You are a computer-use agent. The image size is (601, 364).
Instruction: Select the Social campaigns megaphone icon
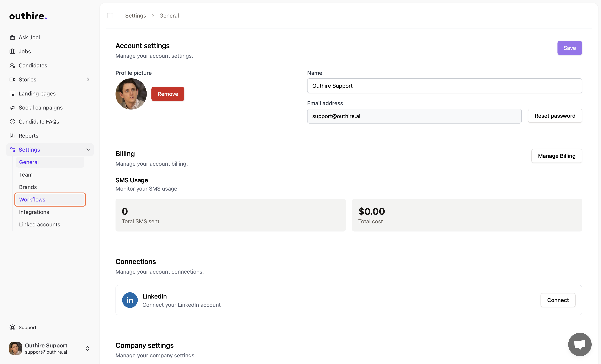13,107
